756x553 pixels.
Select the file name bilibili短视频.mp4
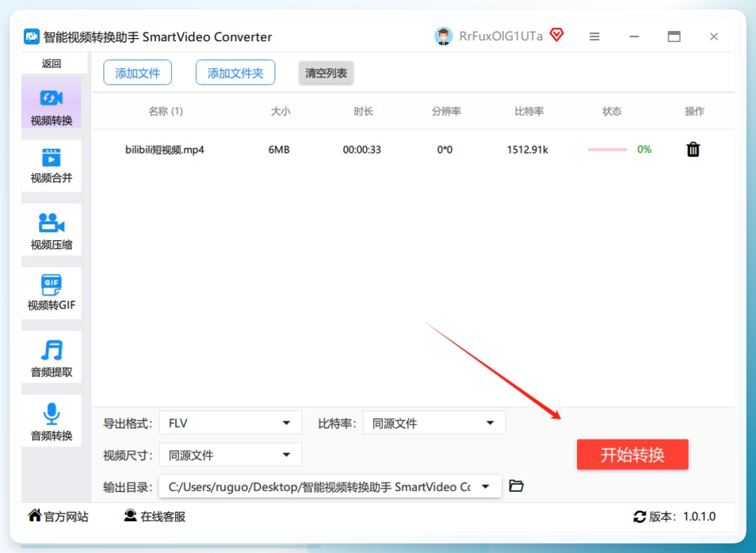164,150
